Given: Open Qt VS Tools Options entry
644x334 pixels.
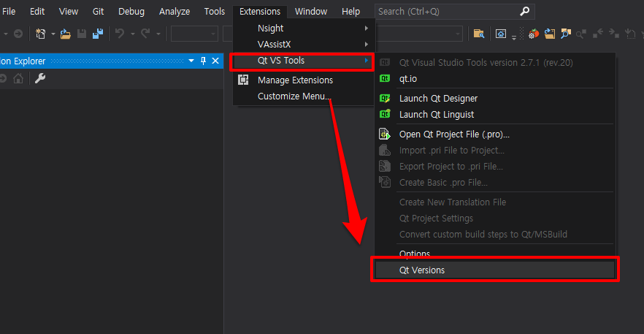Looking at the screenshot, I should [495, 253].
